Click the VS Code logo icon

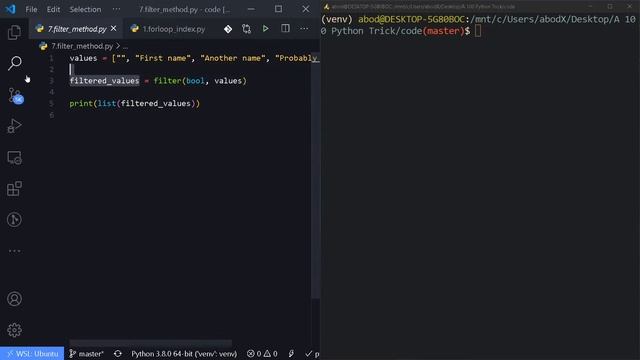(x=10, y=9)
